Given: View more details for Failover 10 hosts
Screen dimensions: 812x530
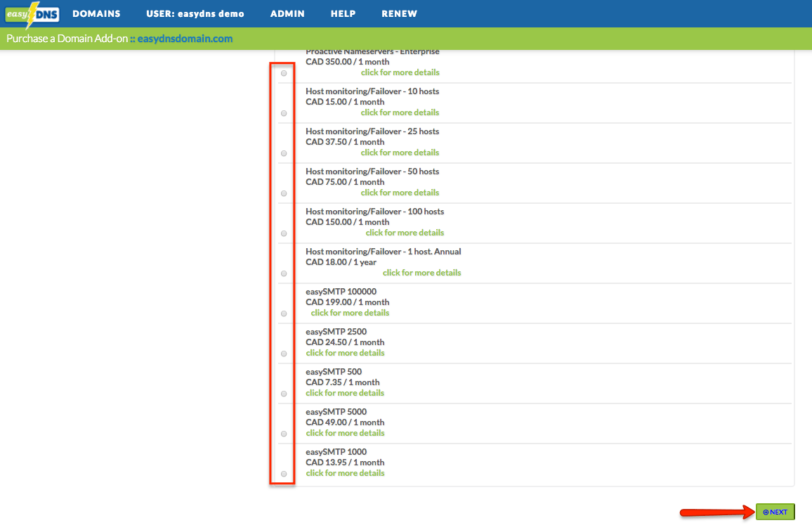Looking at the screenshot, I should (400, 112).
